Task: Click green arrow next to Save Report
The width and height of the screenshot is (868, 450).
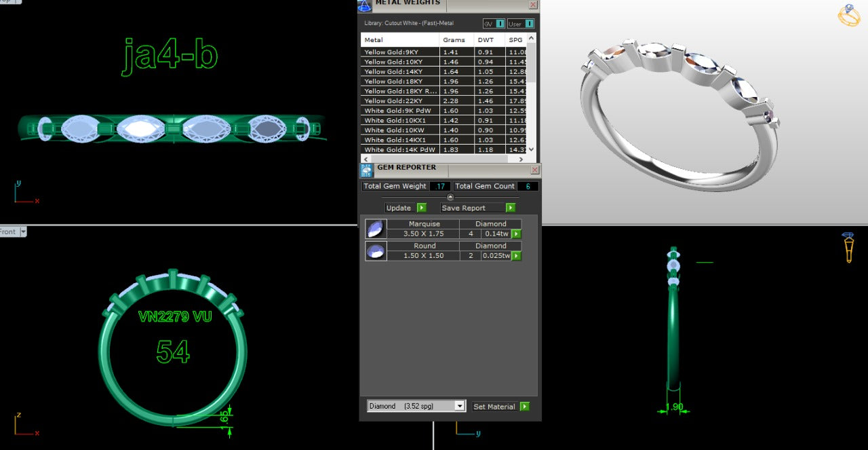Action: coord(511,208)
